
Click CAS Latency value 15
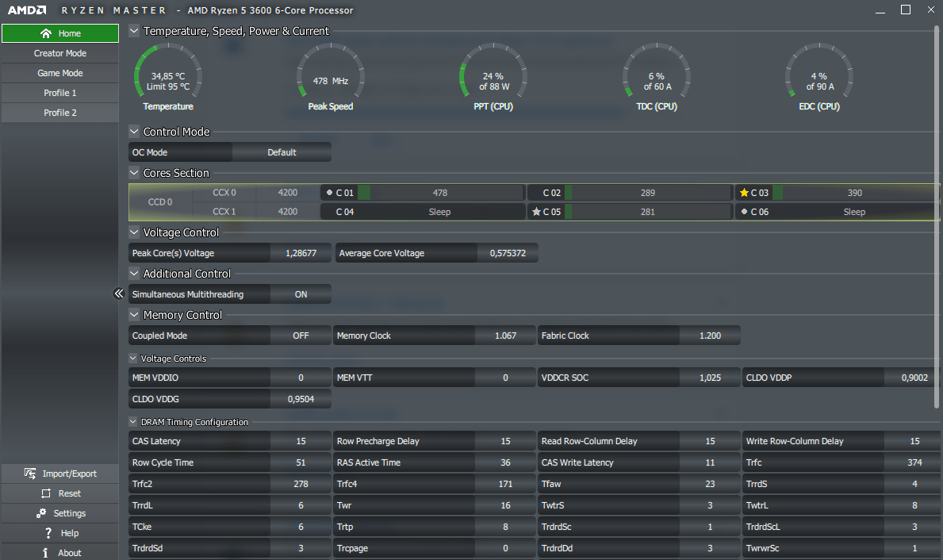point(301,441)
